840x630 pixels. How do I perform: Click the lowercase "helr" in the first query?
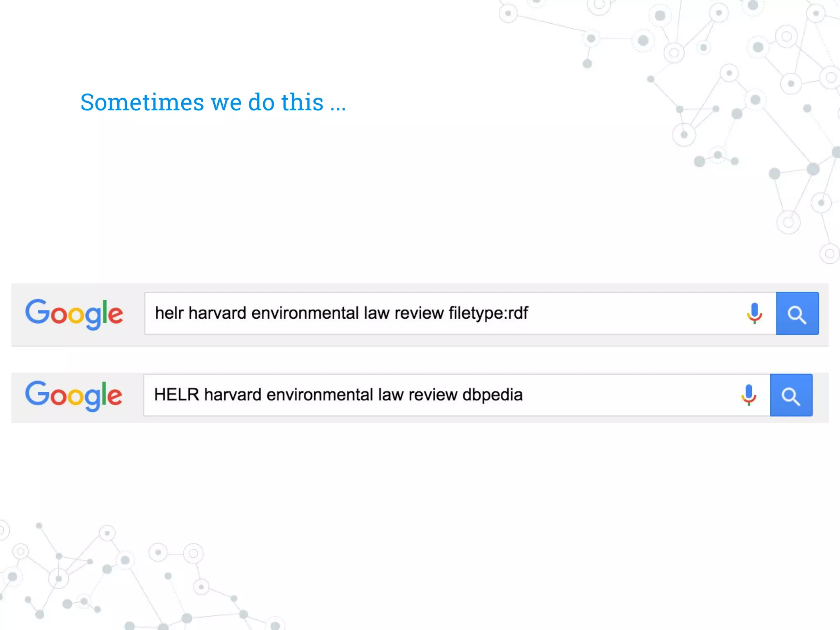click(x=169, y=313)
